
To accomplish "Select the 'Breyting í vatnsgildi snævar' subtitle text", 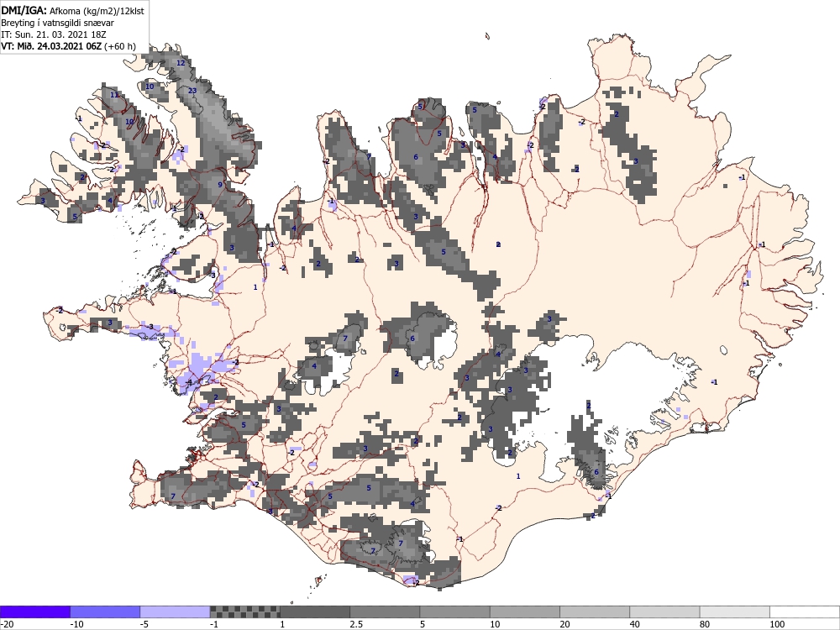I will (57, 23).
